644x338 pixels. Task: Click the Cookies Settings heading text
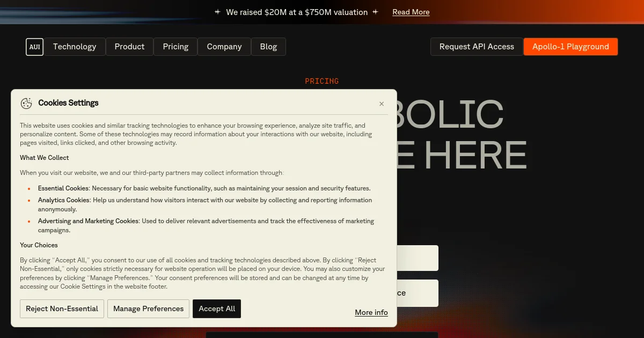pyautogui.click(x=68, y=103)
